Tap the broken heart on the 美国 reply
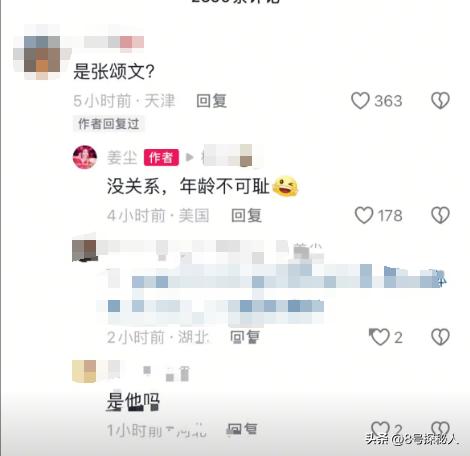The height and width of the screenshot is (456, 470). (x=440, y=215)
